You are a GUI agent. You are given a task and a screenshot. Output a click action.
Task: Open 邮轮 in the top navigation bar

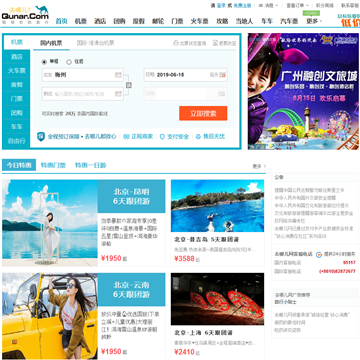point(158,21)
